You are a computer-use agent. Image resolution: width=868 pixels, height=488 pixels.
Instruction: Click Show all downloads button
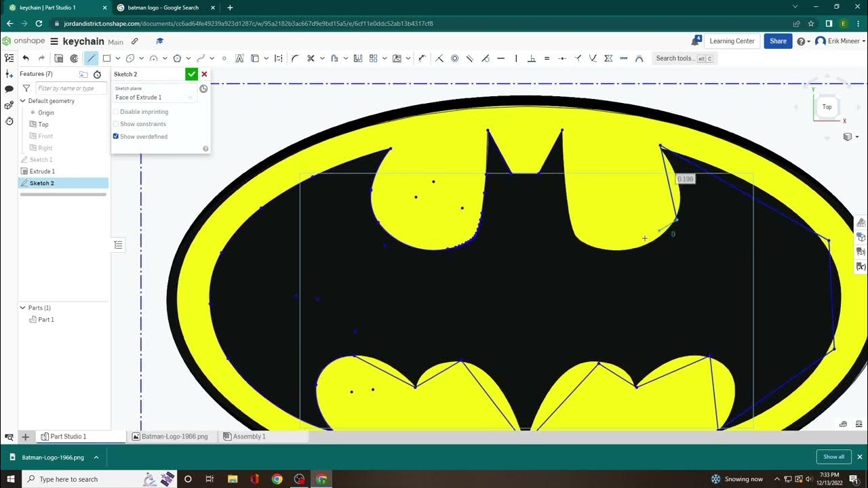tap(833, 457)
